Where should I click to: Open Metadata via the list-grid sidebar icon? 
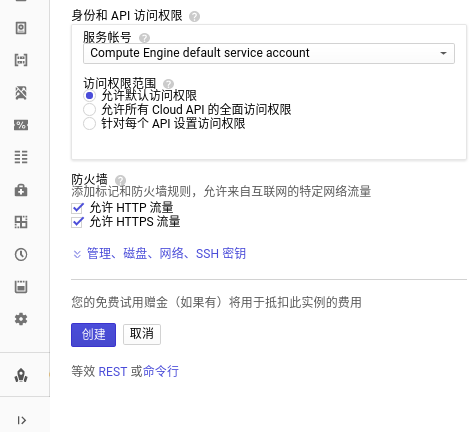coord(21,157)
